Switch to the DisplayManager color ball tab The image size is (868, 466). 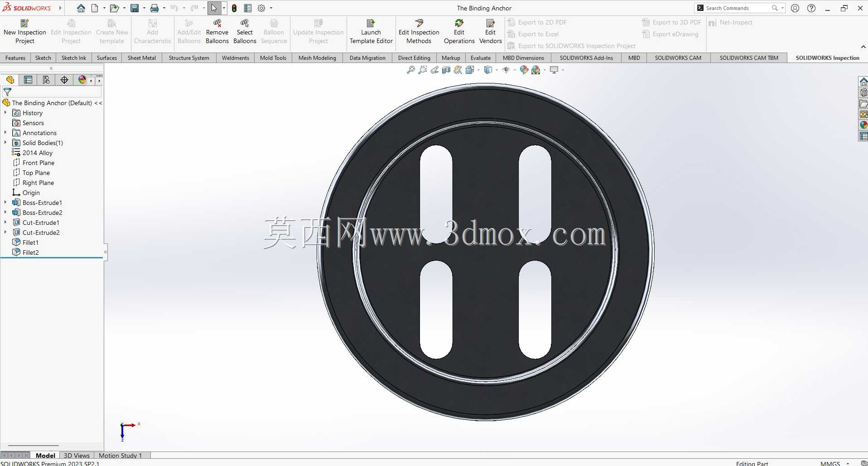[82, 80]
